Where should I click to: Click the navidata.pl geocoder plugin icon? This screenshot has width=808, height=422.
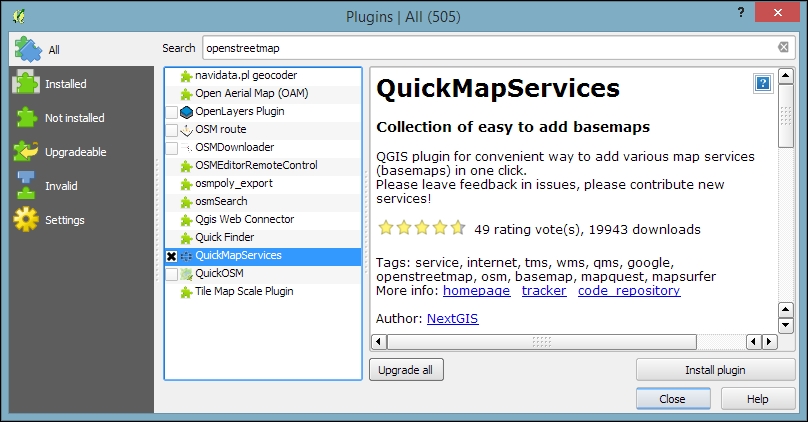[186, 76]
